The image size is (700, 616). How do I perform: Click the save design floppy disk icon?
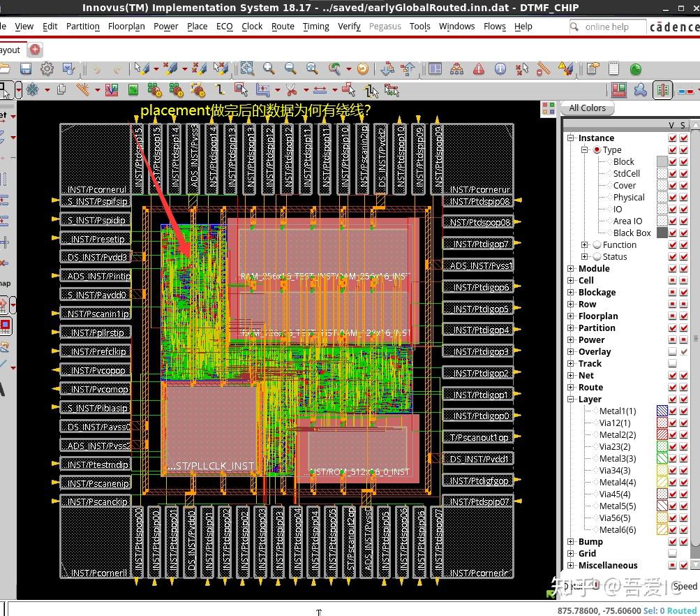pos(26,68)
